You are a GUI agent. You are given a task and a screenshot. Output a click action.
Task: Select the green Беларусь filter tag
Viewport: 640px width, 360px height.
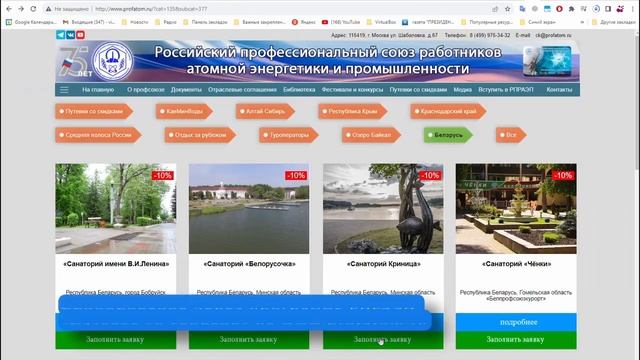click(x=448, y=135)
